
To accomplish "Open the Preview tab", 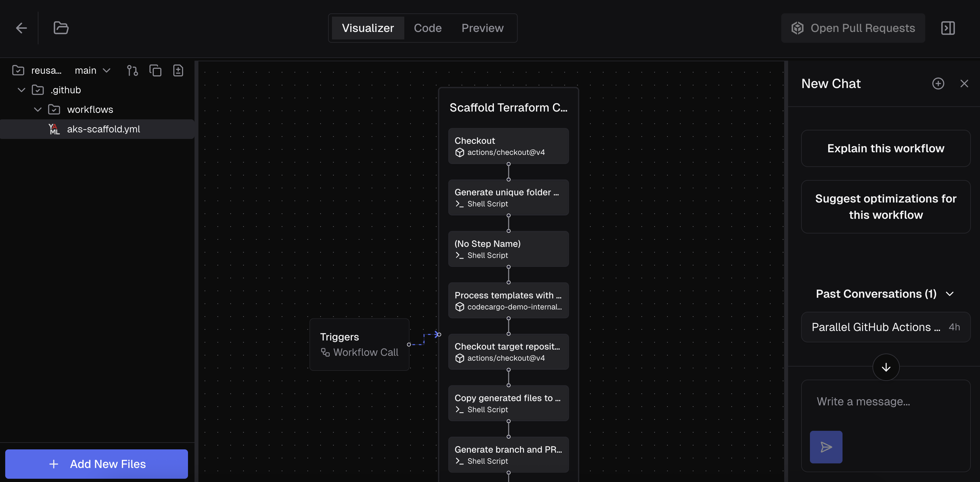I will coord(483,28).
